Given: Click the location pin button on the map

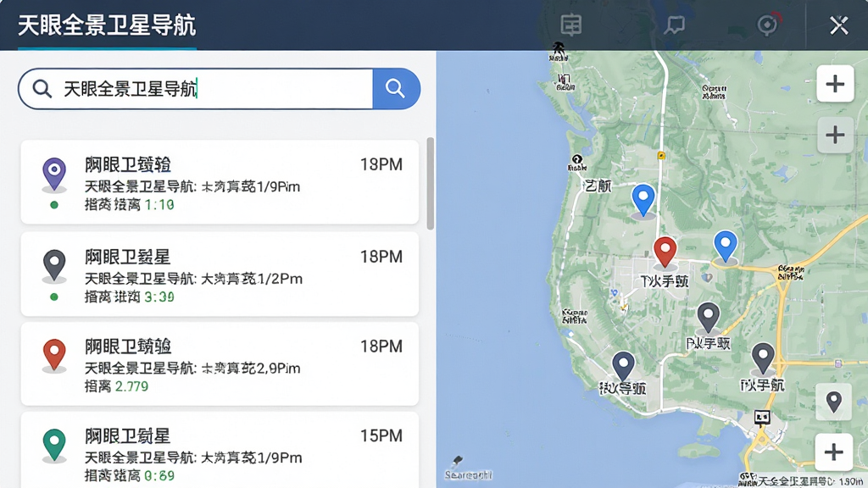Looking at the screenshot, I should pos(834,401).
